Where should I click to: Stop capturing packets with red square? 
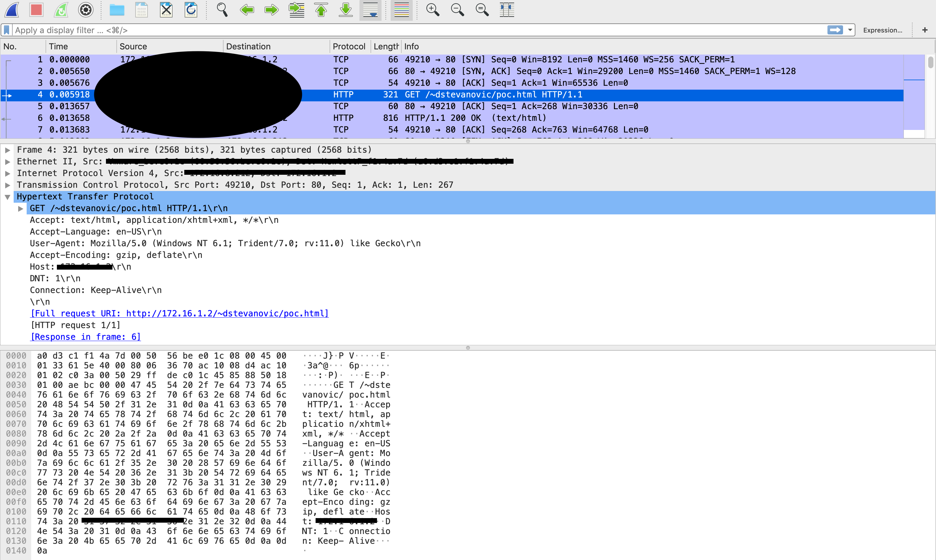point(36,10)
